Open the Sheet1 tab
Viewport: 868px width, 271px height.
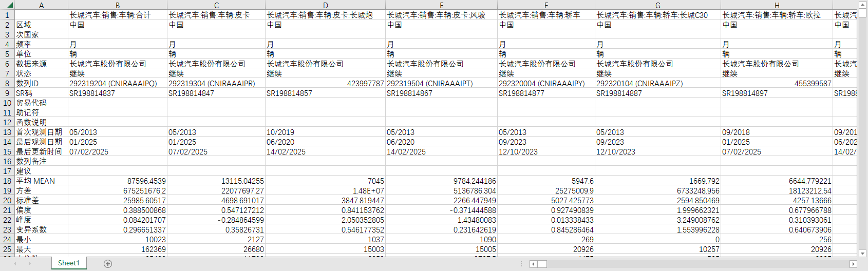[68, 263]
